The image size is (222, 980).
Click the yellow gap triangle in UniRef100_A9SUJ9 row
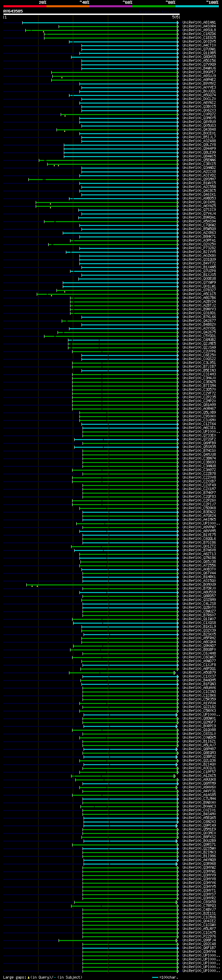[x=62, y=77]
